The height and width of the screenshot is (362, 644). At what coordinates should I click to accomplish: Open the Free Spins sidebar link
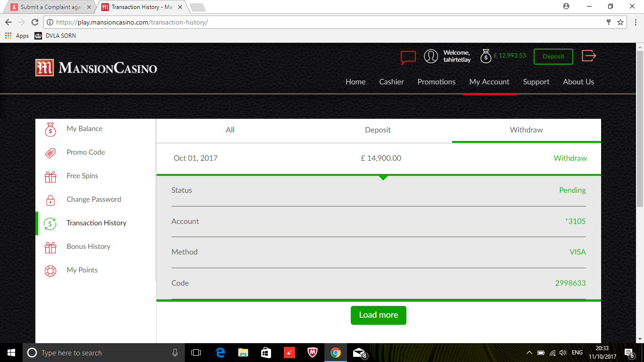(x=83, y=176)
